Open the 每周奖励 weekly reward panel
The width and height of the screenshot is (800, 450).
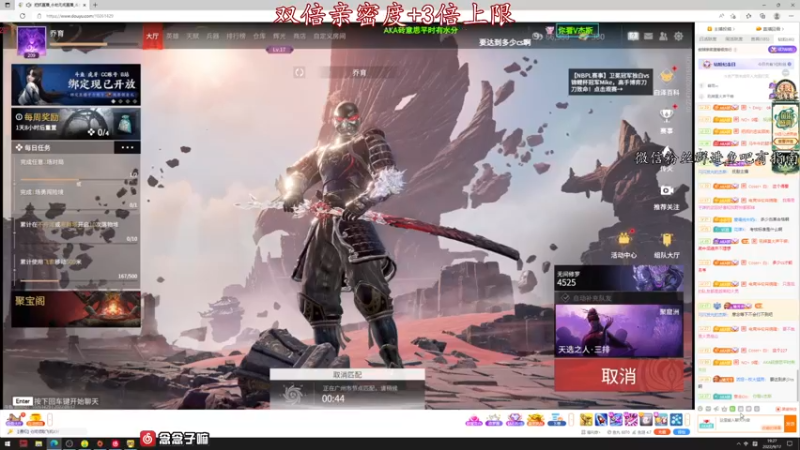tap(76, 123)
